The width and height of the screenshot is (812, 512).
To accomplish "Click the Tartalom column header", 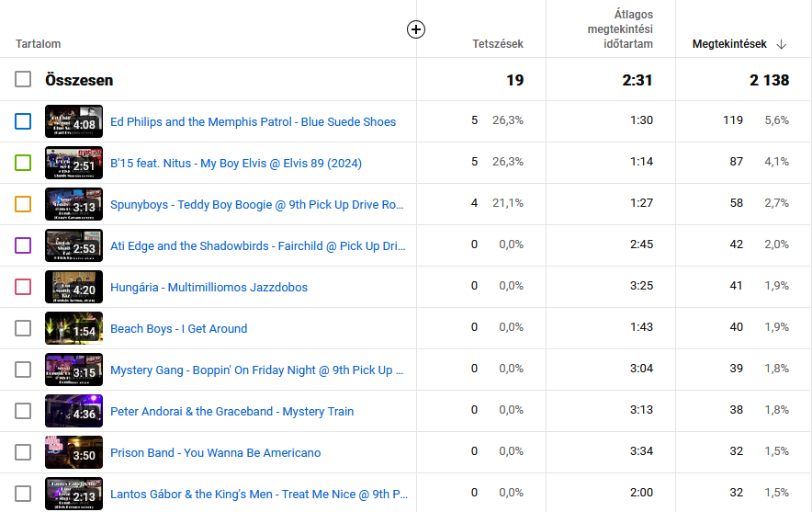I will tap(39, 44).
